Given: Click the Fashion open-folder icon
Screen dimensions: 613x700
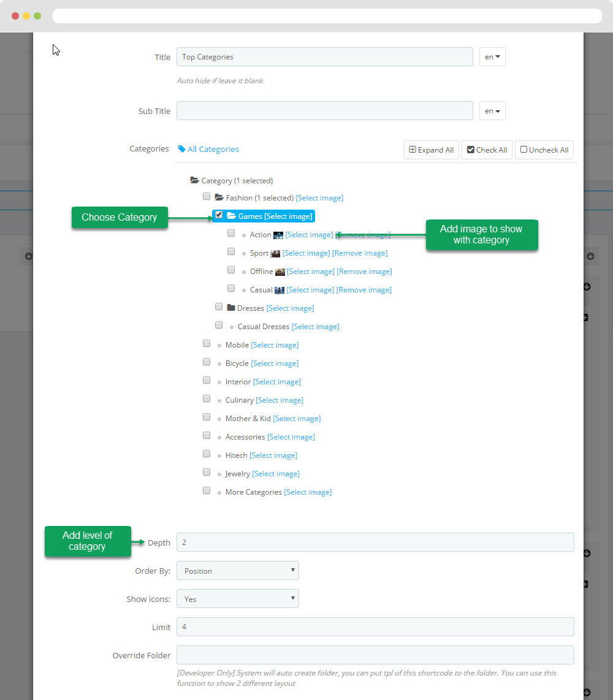Looking at the screenshot, I should click(219, 197).
